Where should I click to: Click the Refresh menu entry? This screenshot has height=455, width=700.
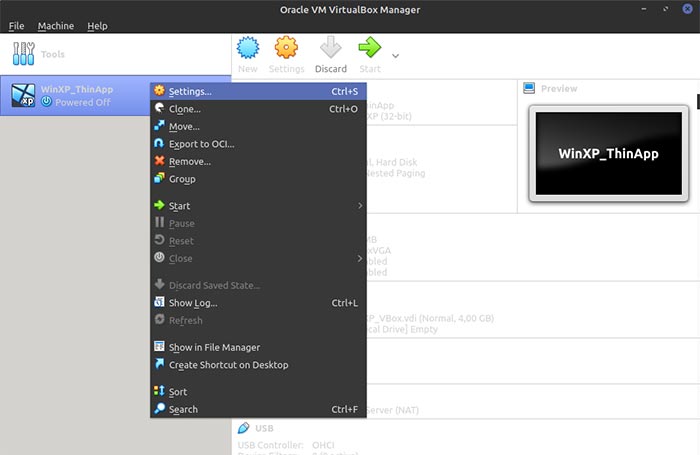click(x=258, y=320)
